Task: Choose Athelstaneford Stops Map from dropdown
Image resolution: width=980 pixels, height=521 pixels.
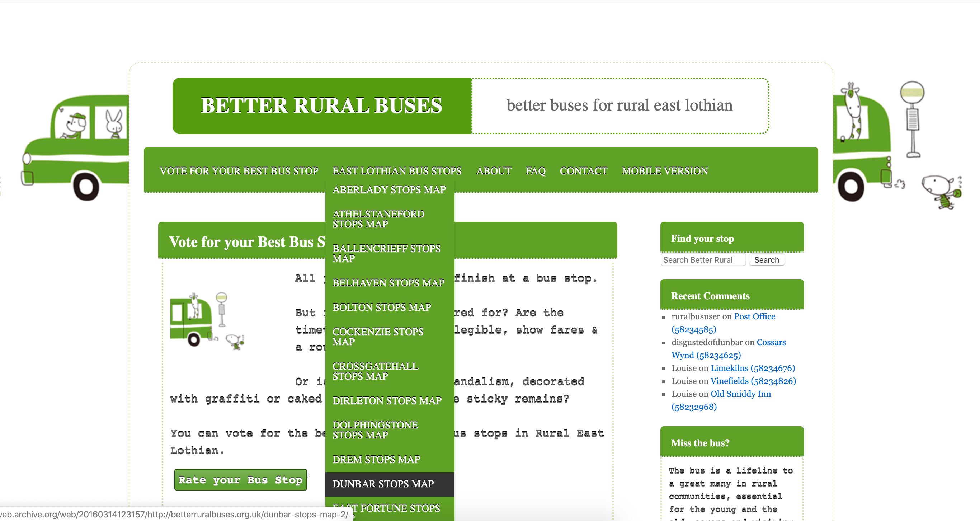Action: [378, 219]
